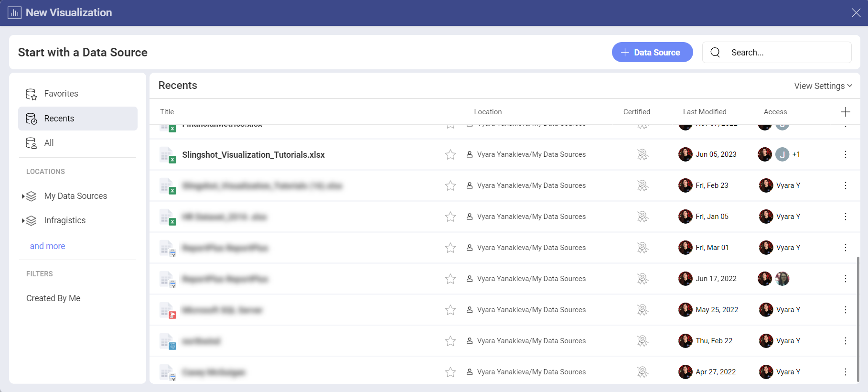Viewport: 868px width, 392px height.
Task: Select Infragistics location
Action: pyautogui.click(x=65, y=220)
